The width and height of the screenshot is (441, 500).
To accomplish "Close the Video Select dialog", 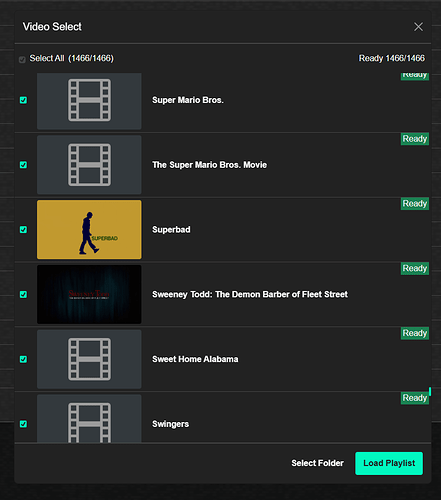I will coord(418,27).
